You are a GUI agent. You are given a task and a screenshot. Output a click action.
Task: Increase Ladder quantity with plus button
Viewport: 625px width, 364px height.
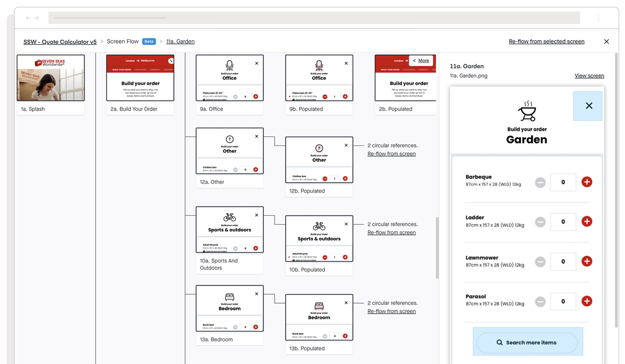click(x=587, y=221)
